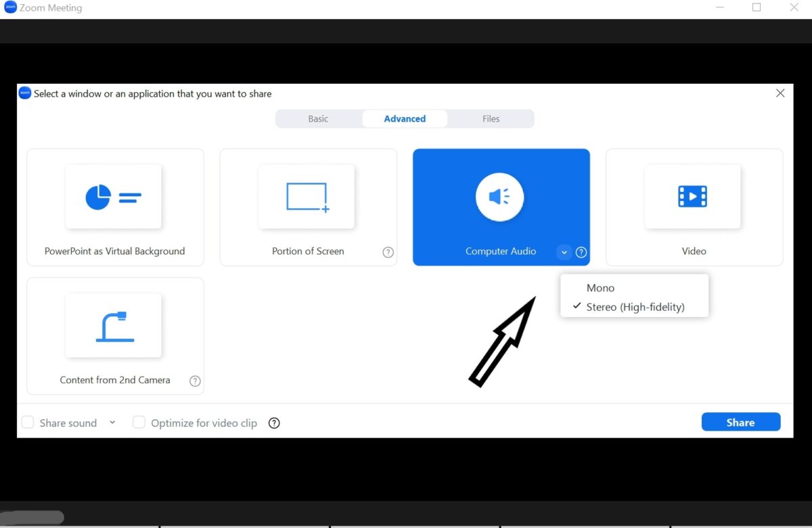The image size is (812, 528).
Task: Choose the Portion of Screen rectangle icon
Action: pos(307,197)
